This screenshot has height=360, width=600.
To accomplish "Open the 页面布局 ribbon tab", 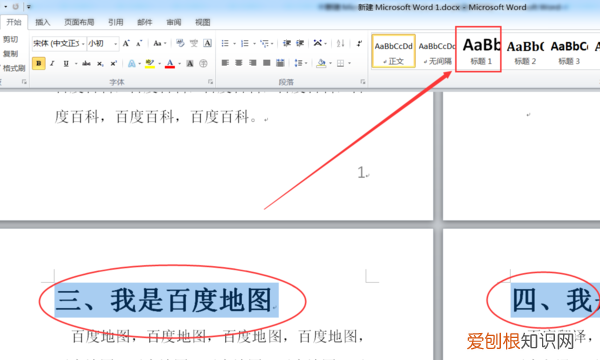I will (x=79, y=22).
